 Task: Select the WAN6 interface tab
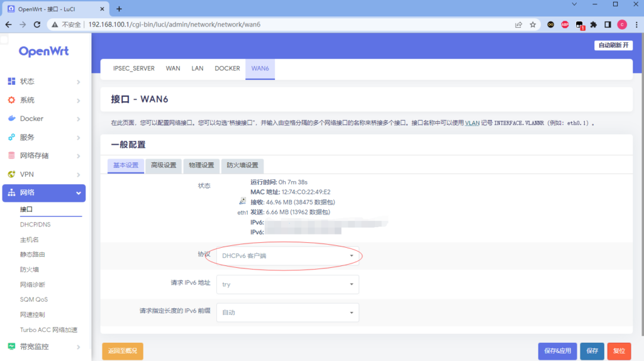click(260, 69)
